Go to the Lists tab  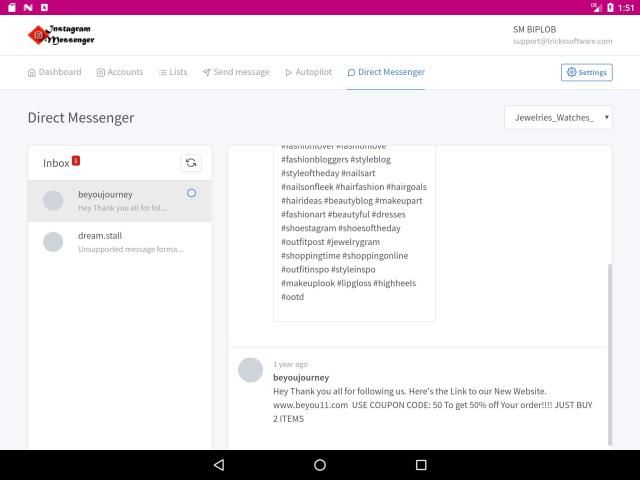click(172, 72)
